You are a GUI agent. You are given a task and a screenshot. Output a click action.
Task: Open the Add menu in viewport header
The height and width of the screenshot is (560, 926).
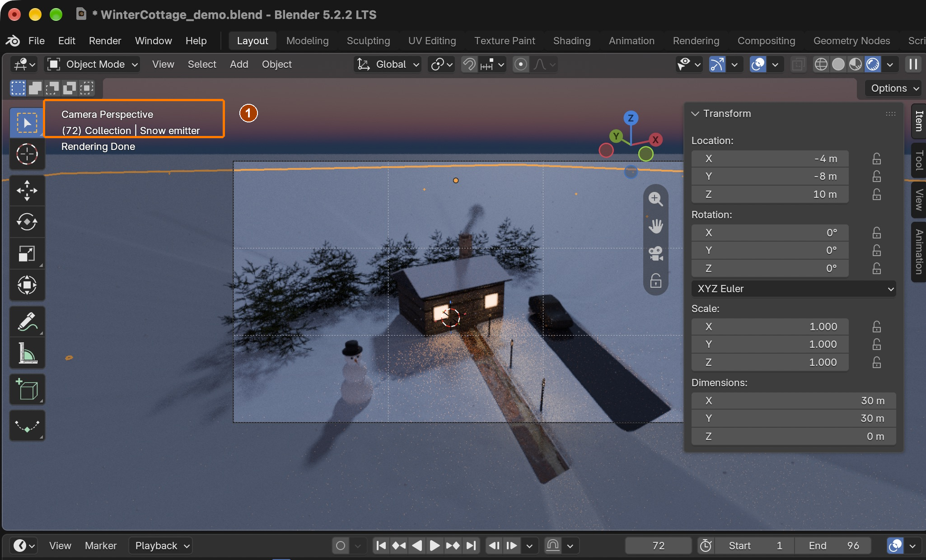pyautogui.click(x=239, y=65)
